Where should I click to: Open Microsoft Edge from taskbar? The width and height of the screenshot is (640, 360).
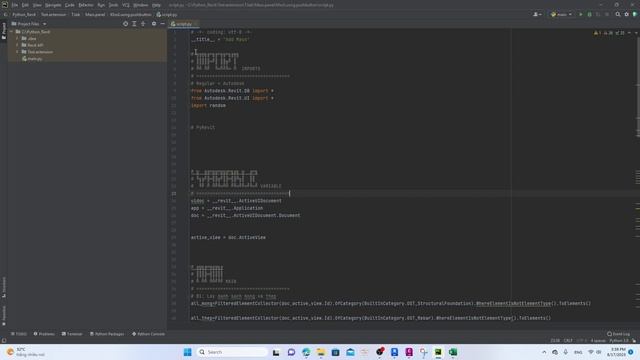coord(306,352)
